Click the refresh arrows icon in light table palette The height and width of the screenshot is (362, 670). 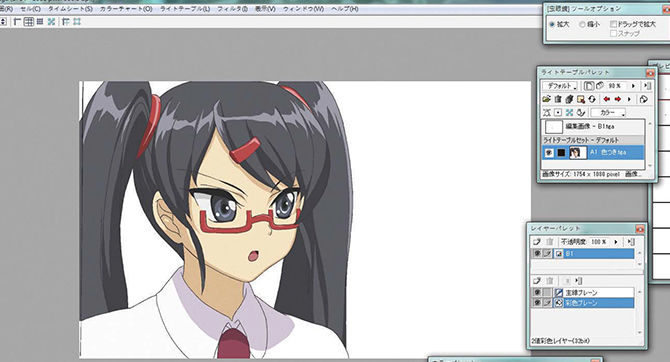coord(592,99)
